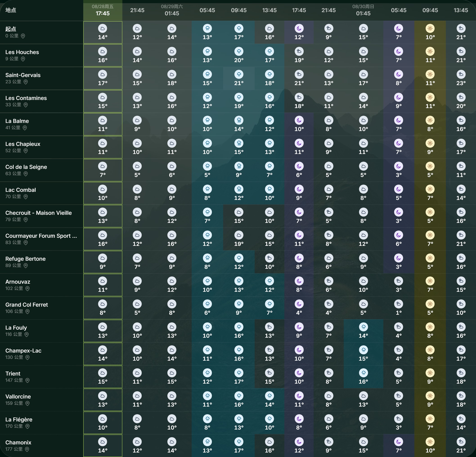Click the cloud icon in Chamonix highlighted 14° cell
Viewport: 476px width, 457px height.
103,442
